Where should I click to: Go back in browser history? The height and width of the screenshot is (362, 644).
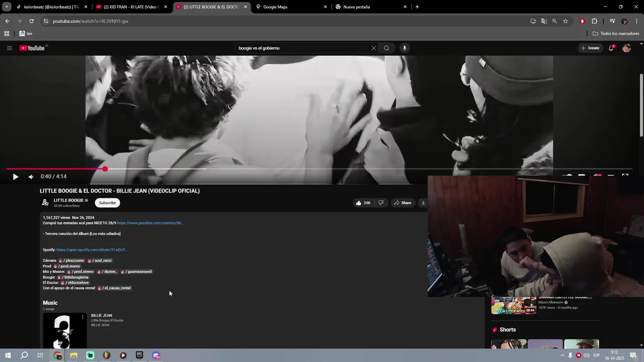[7, 21]
